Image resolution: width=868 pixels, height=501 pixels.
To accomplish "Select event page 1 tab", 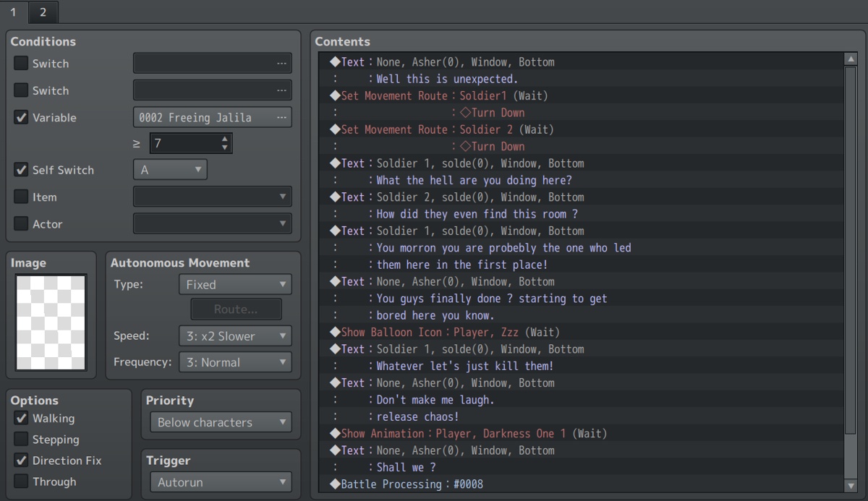I will 14,12.
